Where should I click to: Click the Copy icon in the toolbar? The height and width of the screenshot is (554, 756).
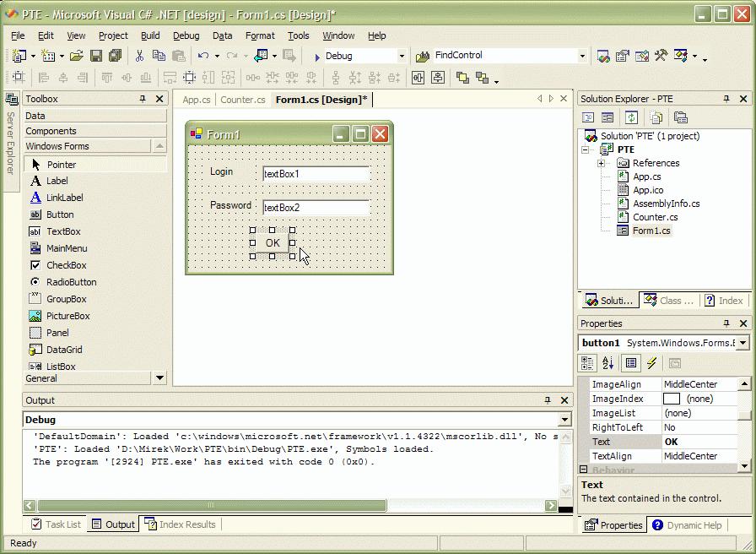coord(159,56)
